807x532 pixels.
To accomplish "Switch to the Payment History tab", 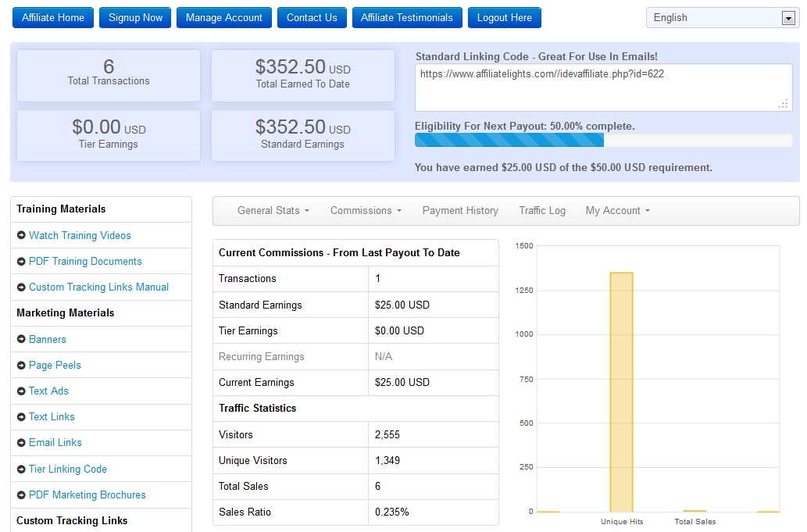I will (x=460, y=211).
